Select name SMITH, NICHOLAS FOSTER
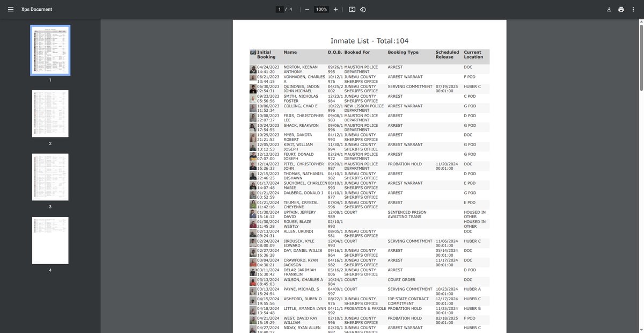The image size is (644, 333). pos(301,98)
